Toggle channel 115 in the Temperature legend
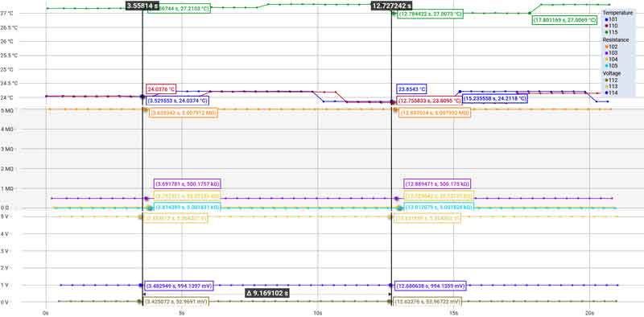The width and height of the screenshot is (644, 317). (x=612, y=32)
